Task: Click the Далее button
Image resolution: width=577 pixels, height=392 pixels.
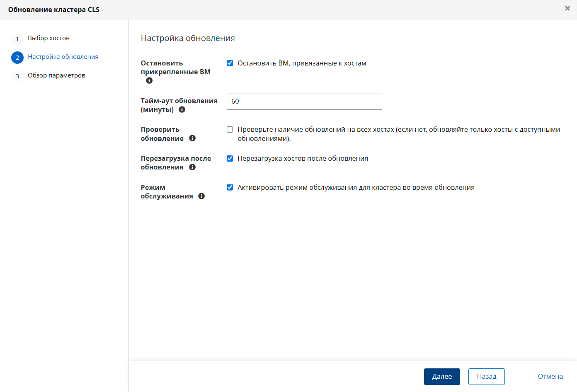Action: tap(442, 377)
